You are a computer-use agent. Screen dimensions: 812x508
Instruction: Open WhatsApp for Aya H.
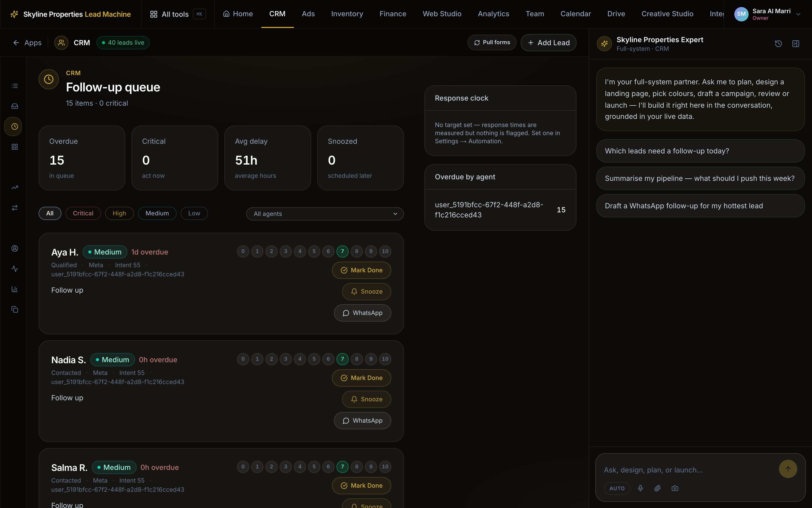pyautogui.click(x=363, y=313)
